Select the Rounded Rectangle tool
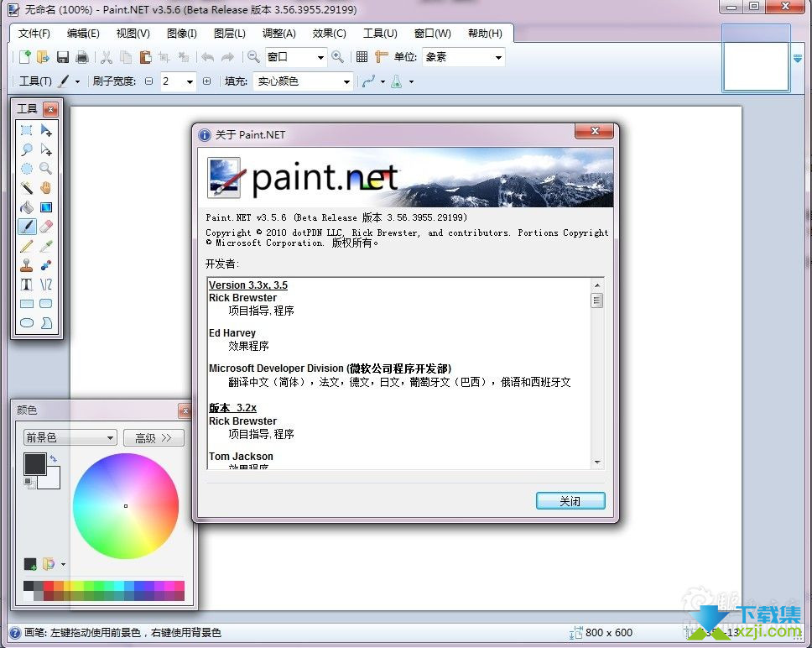This screenshot has height=648, width=812. tap(46, 304)
